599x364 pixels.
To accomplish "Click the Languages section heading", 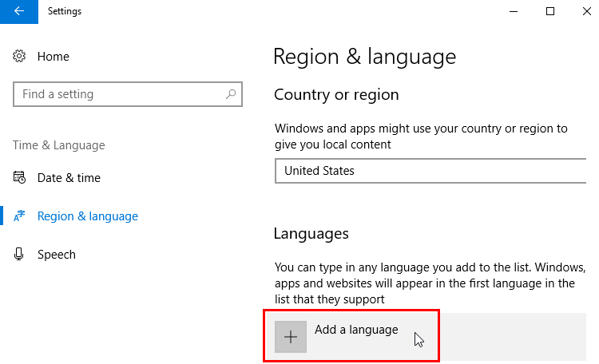I will (311, 234).
